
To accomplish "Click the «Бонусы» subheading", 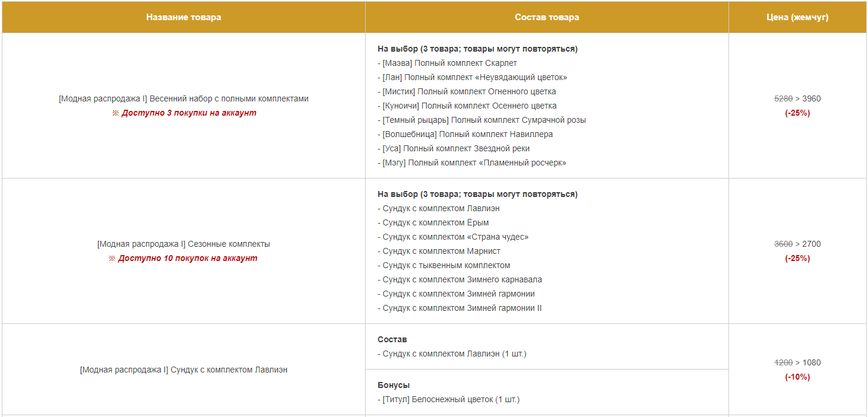I will 394,385.
